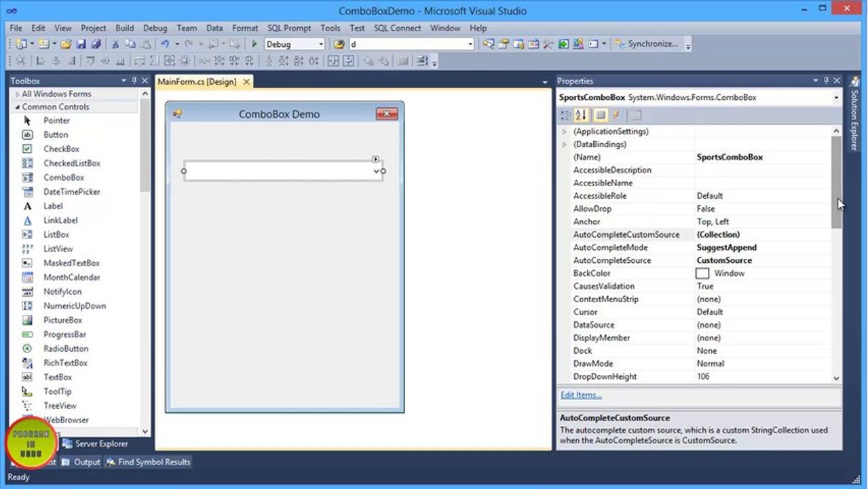Click the Align Lefts layout icon
868x489 pixels.
(x=40, y=61)
